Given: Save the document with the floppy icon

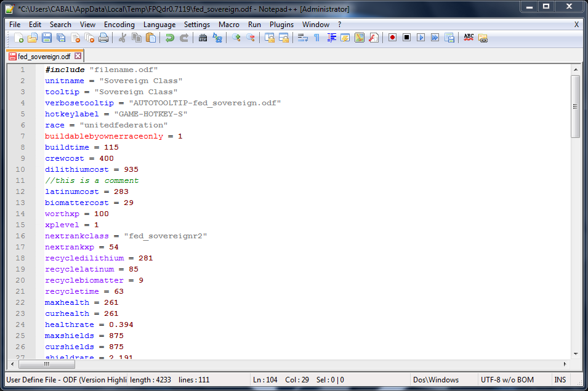Looking at the screenshot, I should point(47,38).
